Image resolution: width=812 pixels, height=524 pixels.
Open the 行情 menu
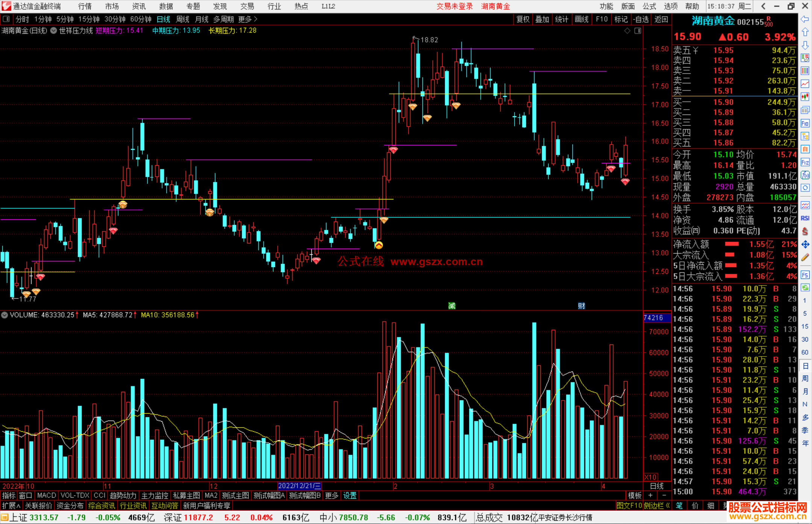click(85, 6)
